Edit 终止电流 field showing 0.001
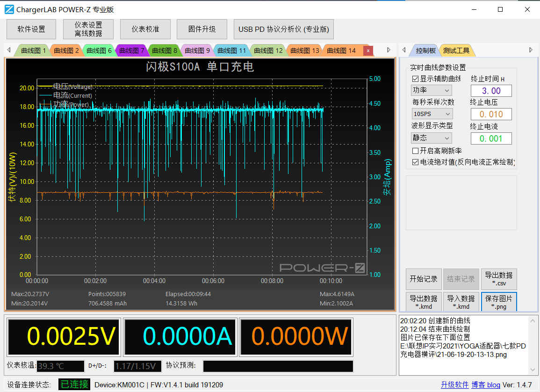This screenshot has height=392, width=540. (491, 138)
